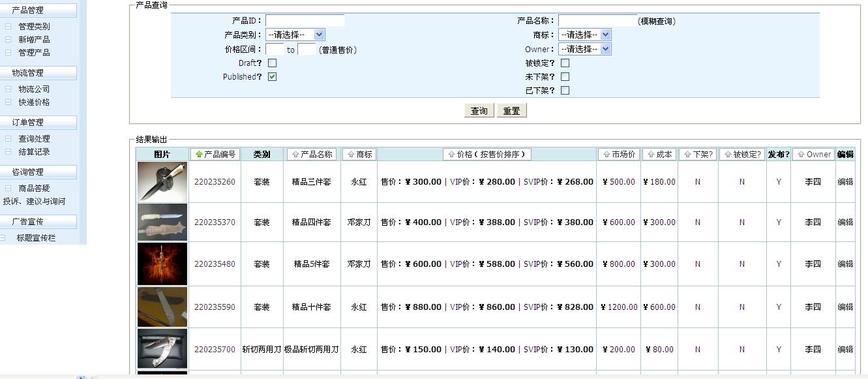Sort by 被锁定? column
Viewport: 868px width, 379px height.
742,155
